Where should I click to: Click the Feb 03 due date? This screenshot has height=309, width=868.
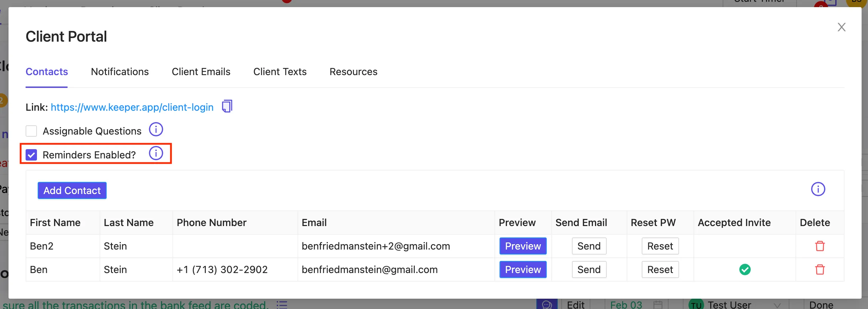(626, 305)
